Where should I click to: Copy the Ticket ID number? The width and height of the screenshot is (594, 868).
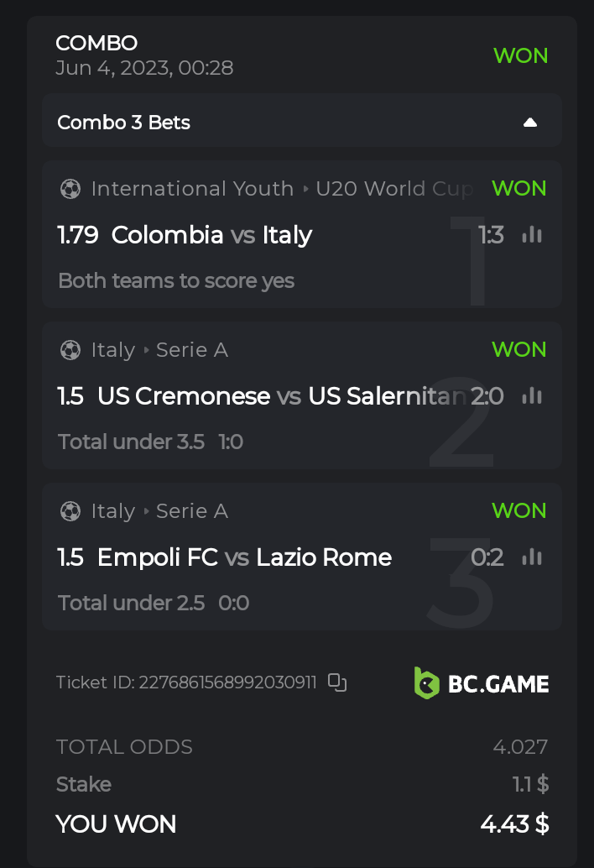[337, 682]
